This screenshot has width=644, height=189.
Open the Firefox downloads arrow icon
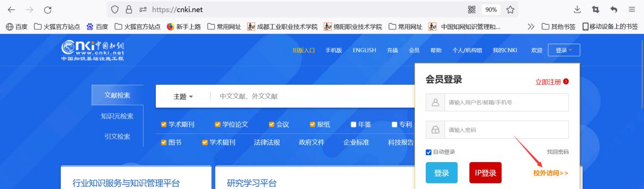[578, 10]
